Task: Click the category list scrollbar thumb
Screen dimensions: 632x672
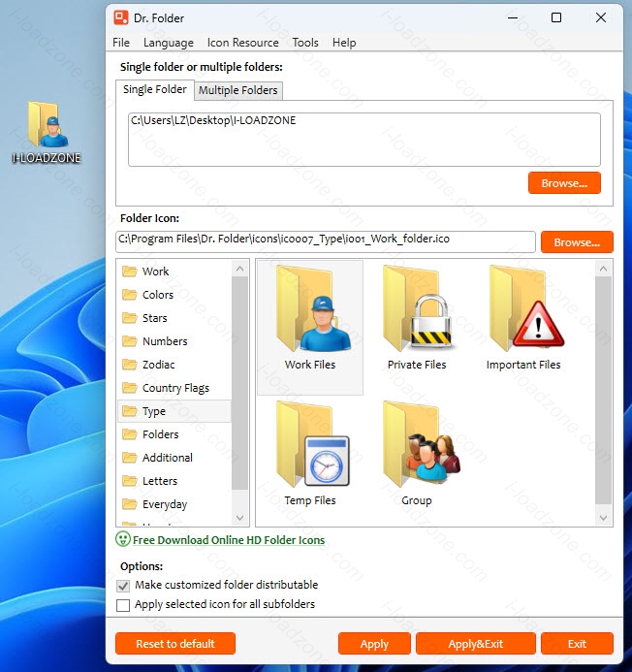Action: 240,383
